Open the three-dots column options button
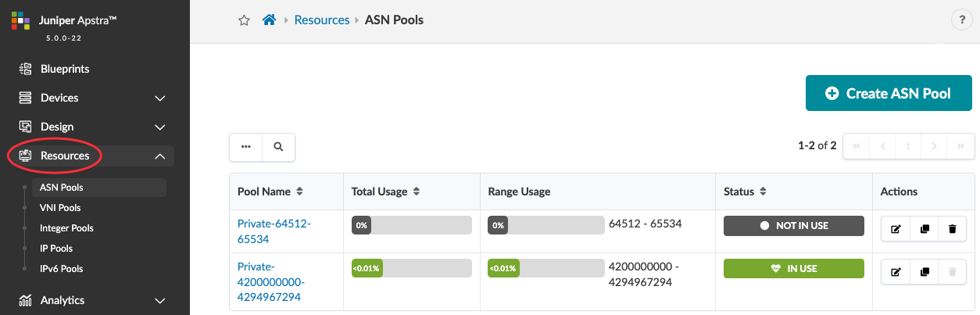Viewport: 980px width, 315px height. coord(246,146)
